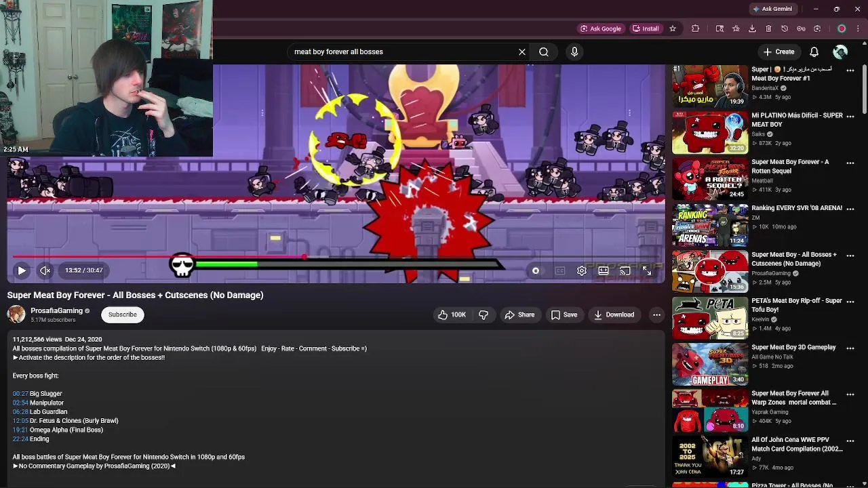Open the YouTube account avatar menu
The image size is (868, 488).
point(840,52)
